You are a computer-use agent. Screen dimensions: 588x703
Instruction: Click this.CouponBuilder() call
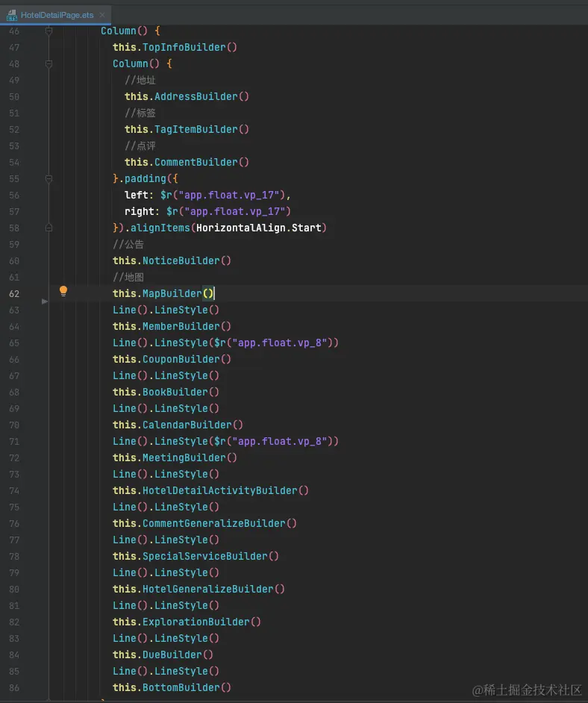point(172,359)
